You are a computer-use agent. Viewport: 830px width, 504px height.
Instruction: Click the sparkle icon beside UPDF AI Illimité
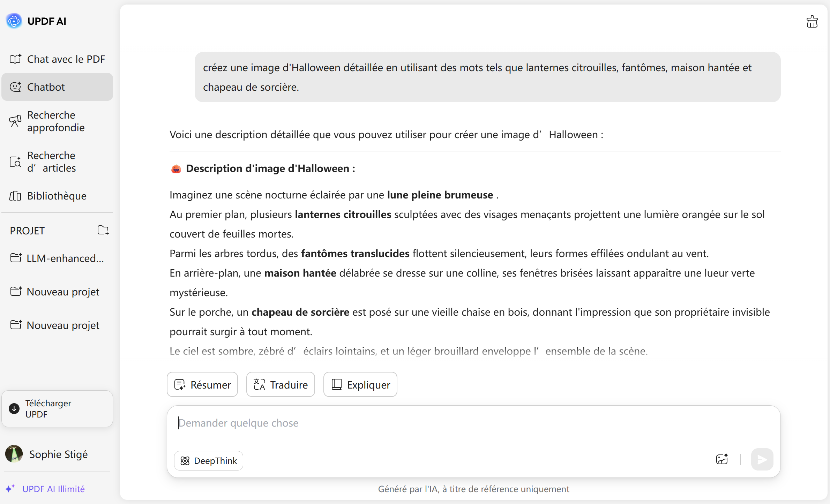click(10, 488)
